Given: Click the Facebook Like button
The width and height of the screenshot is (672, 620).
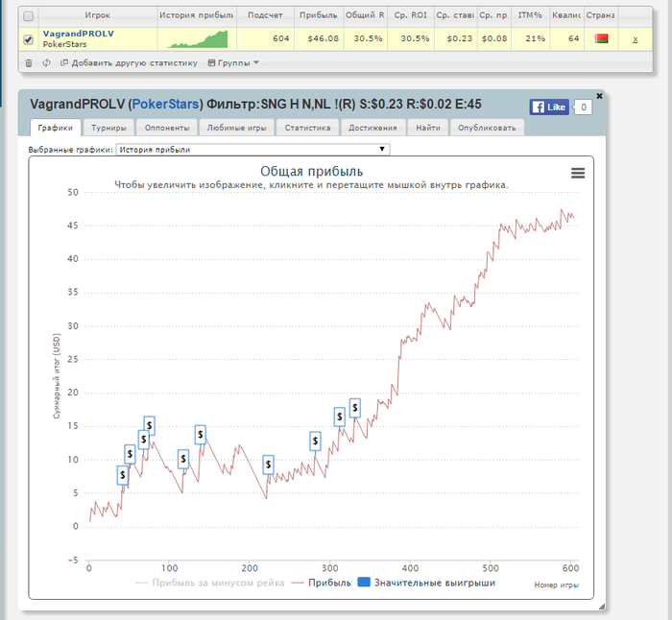Looking at the screenshot, I should coord(548,107).
